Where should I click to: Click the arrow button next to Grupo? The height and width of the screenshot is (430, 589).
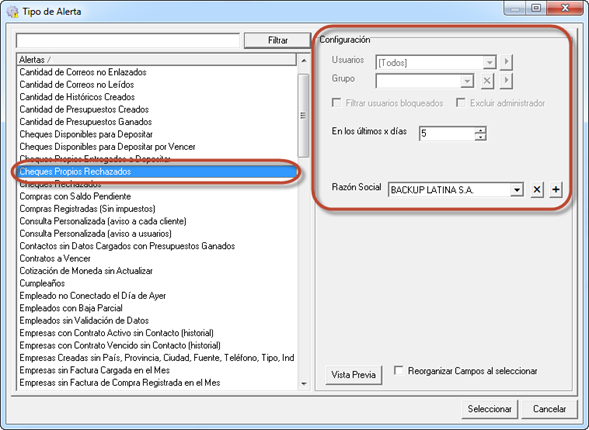[506, 81]
